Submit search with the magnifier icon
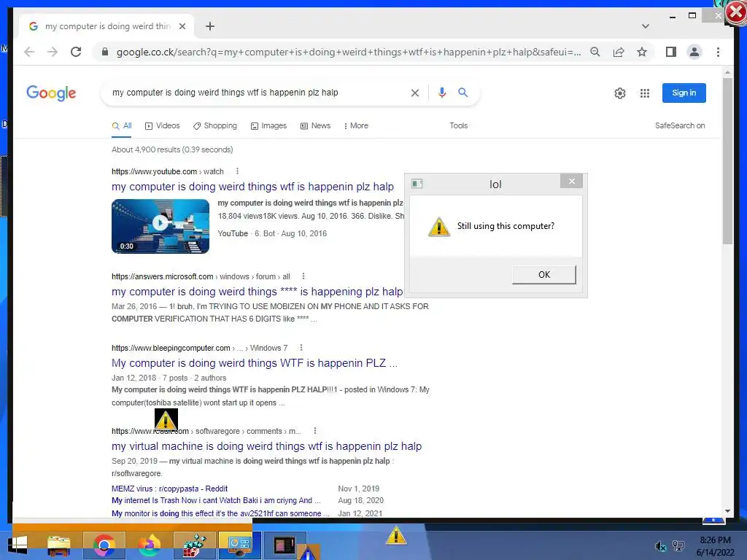 (x=463, y=93)
